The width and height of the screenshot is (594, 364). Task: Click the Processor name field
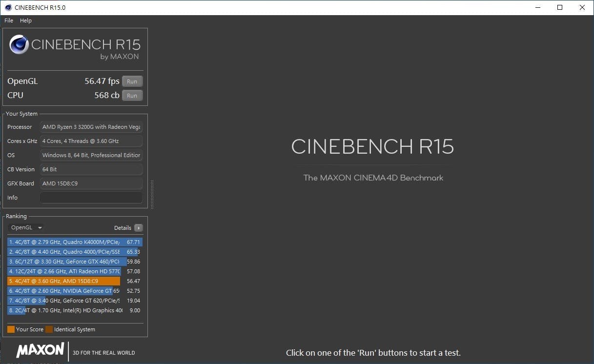[x=91, y=127]
